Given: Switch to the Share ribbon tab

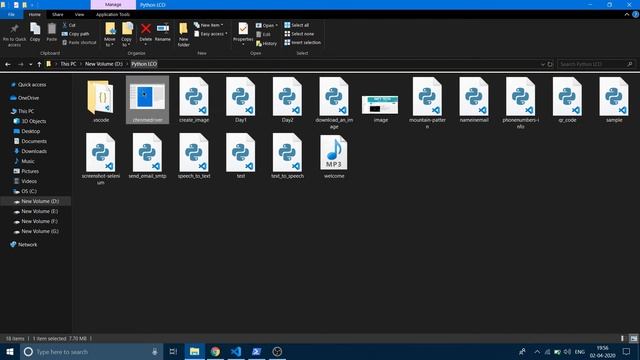Looking at the screenshot, I should [58, 14].
